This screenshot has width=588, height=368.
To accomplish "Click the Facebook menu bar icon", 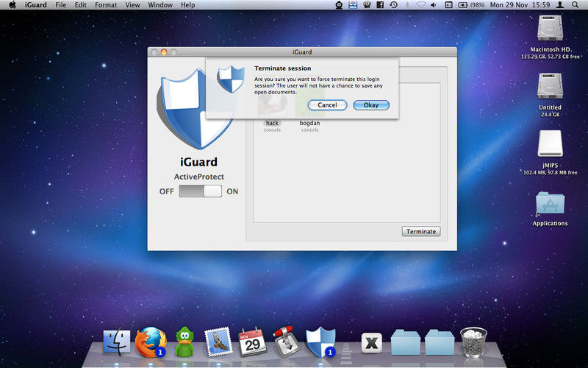I will 380,5.
